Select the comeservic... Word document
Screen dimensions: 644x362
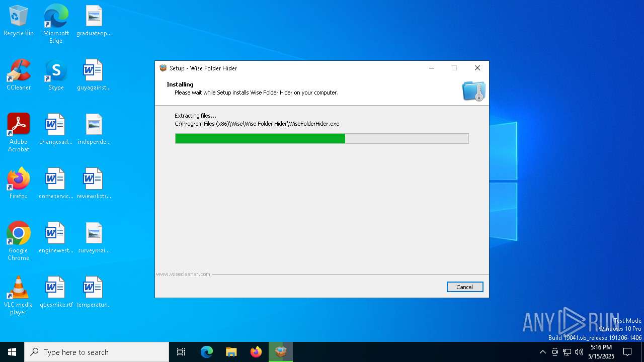pyautogui.click(x=56, y=184)
